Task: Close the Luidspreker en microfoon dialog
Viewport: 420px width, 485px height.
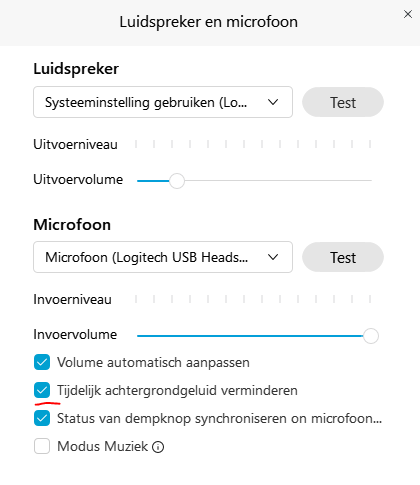Action: pos(408,14)
